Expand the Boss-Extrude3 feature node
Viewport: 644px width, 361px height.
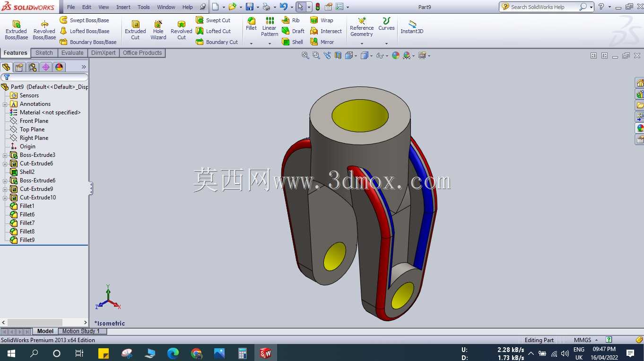5,155
